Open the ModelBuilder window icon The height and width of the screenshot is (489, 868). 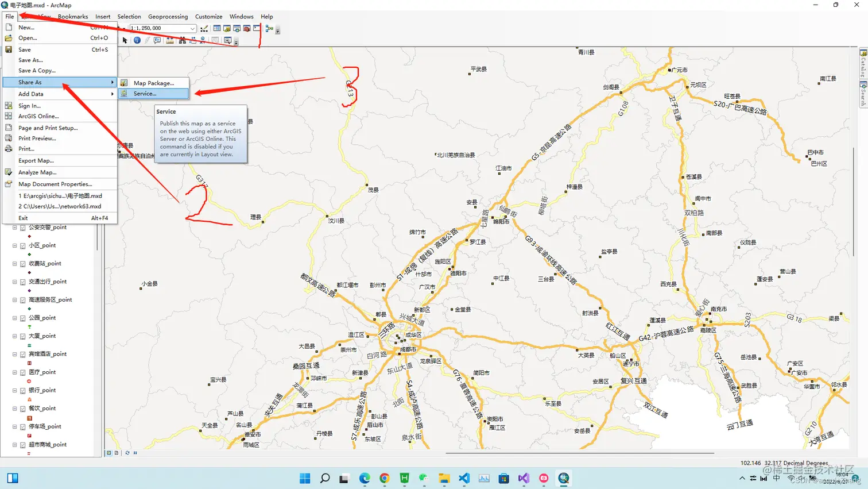269,28
